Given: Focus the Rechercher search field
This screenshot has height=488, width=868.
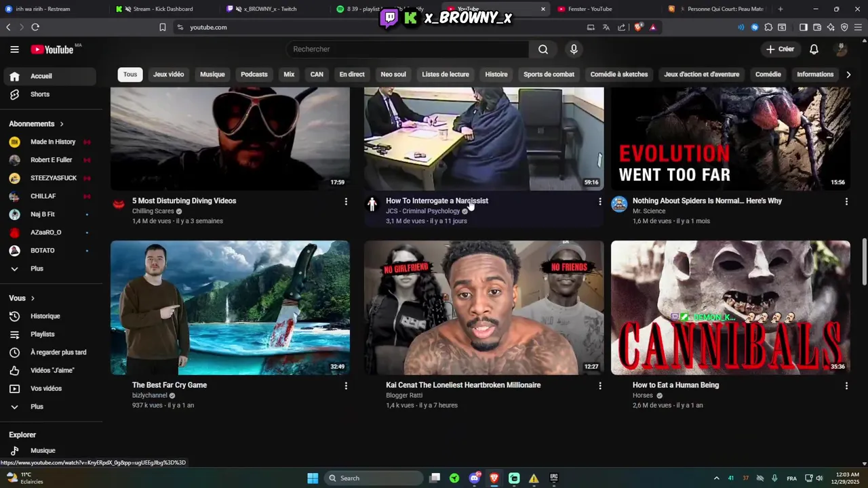Looking at the screenshot, I should tap(408, 49).
